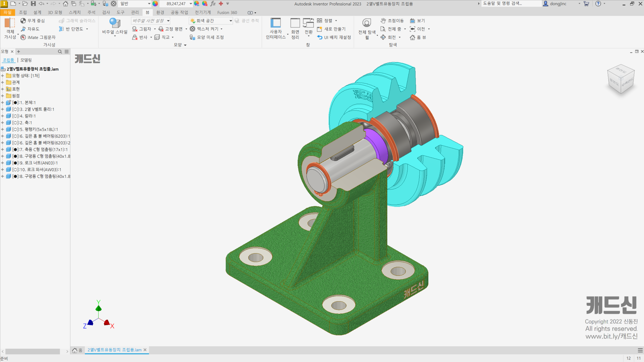Click the 모델링 link in browser panel
The height and width of the screenshot is (362, 644).
pyautogui.click(x=26, y=60)
